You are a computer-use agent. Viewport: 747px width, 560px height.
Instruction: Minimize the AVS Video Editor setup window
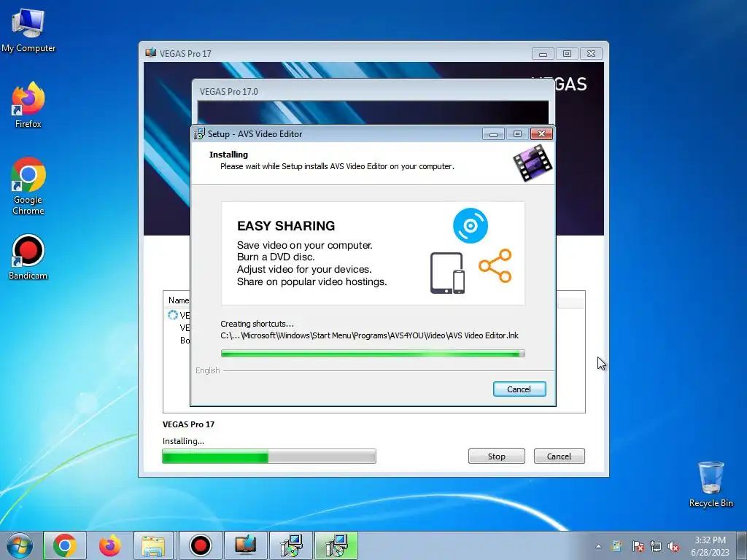pos(493,134)
